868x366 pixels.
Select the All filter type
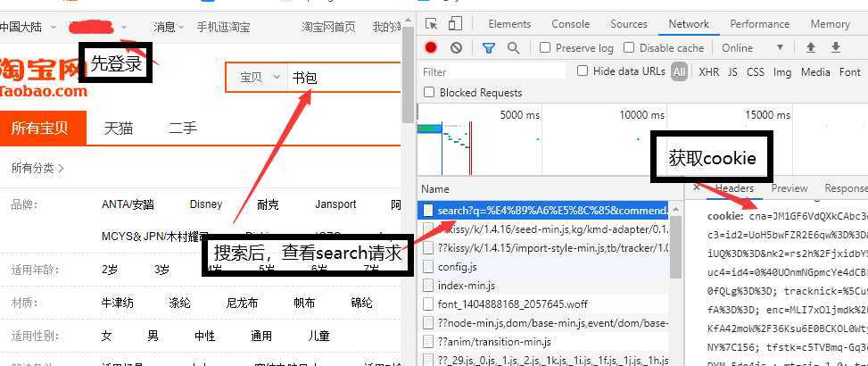(x=679, y=72)
